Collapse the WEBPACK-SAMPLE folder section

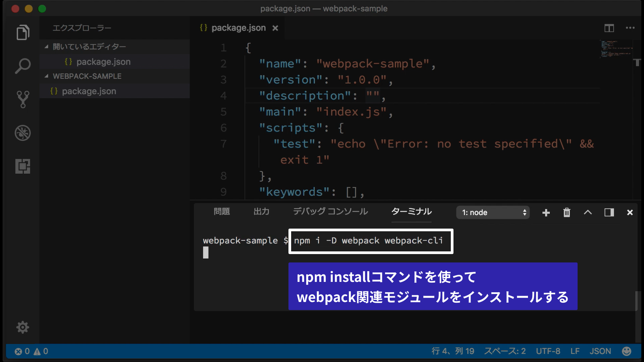[114, 76]
